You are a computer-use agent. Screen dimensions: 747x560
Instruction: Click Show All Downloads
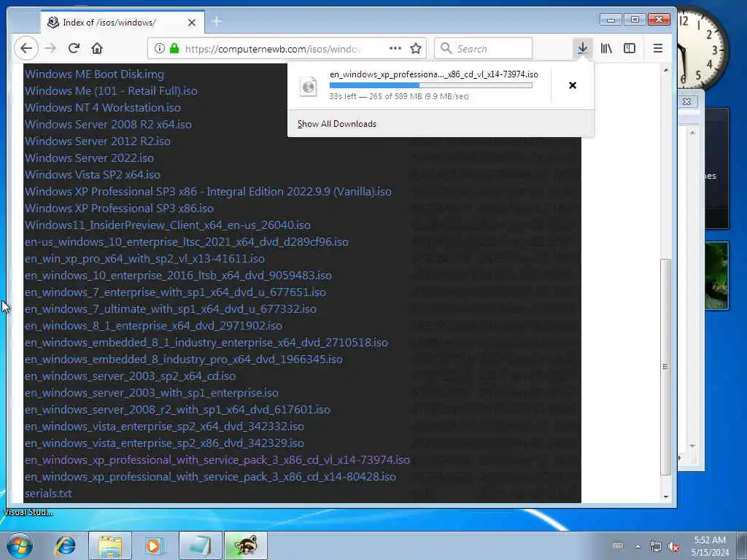(x=337, y=124)
